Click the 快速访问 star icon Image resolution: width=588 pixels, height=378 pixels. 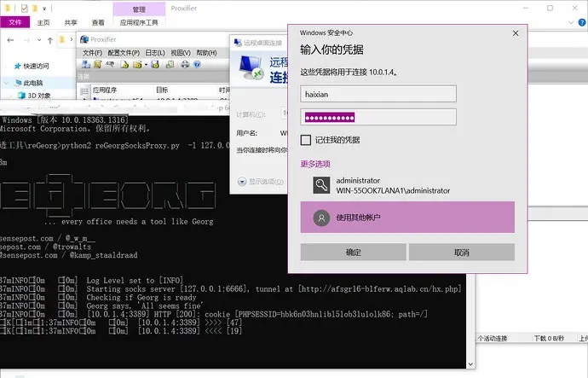pyautogui.click(x=17, y=66)
